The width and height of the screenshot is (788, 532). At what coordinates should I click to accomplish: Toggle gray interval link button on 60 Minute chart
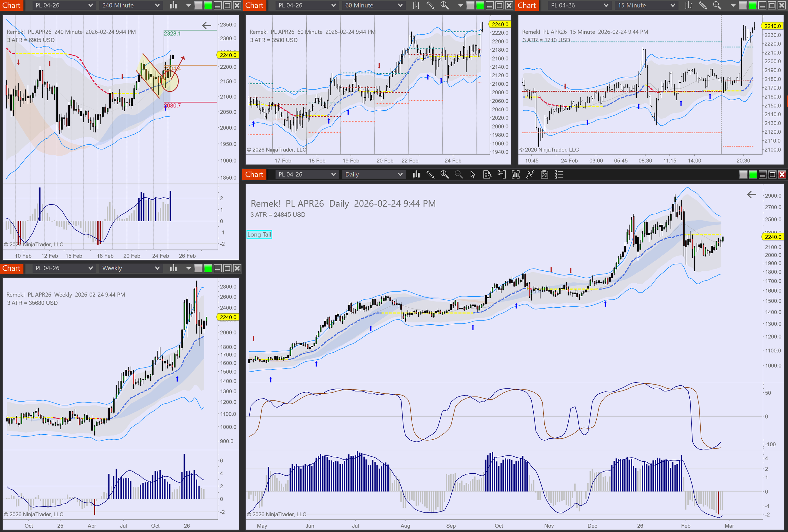pos(470,5)
